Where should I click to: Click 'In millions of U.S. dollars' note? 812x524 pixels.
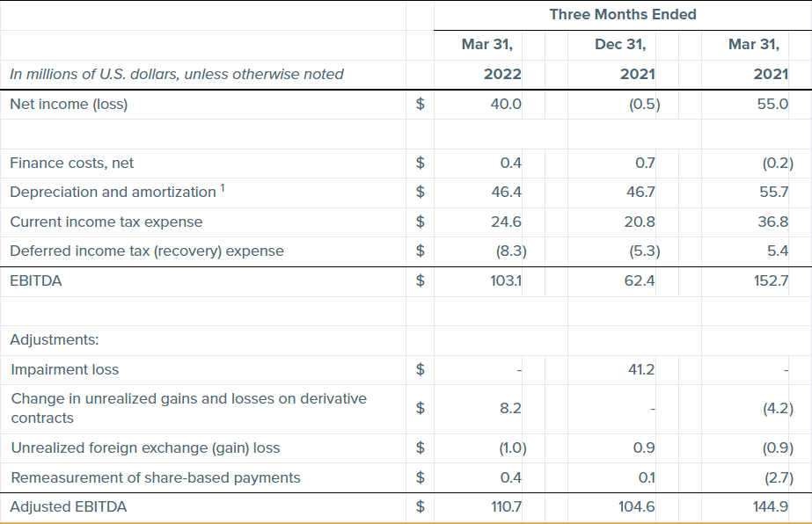177,74
